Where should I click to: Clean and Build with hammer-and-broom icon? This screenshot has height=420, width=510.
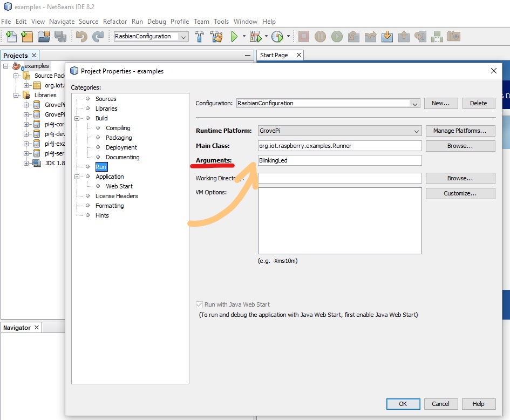pyautogui.click(x=216, y=36)
